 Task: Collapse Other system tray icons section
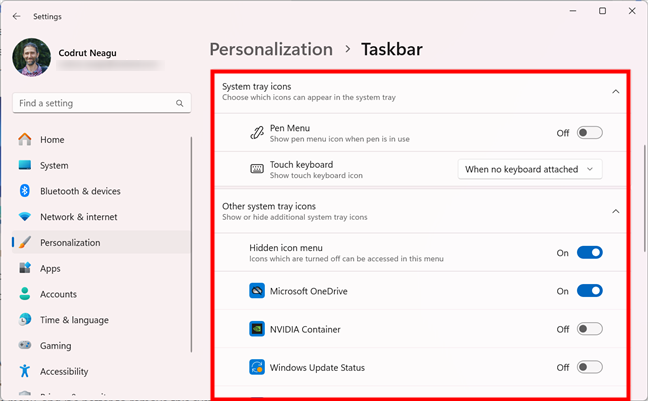point(616,211)
